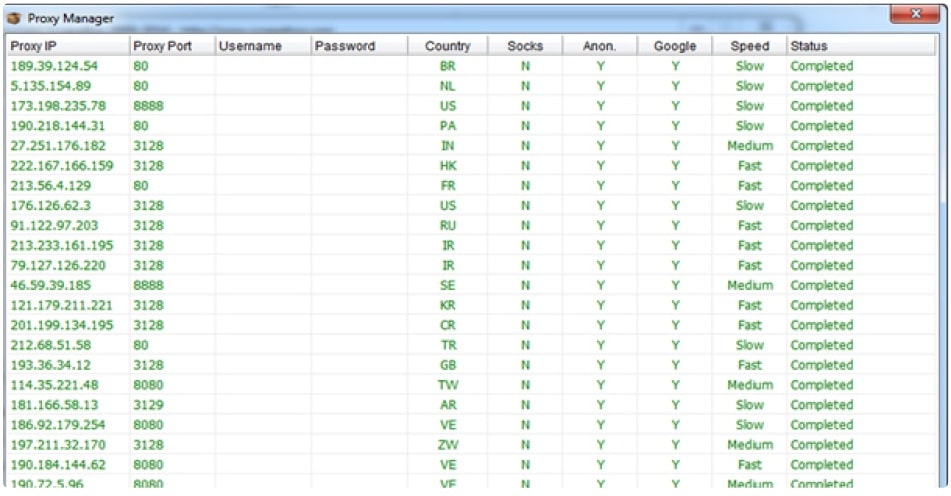Click Socks value N for 91.122.97.203

525,226
